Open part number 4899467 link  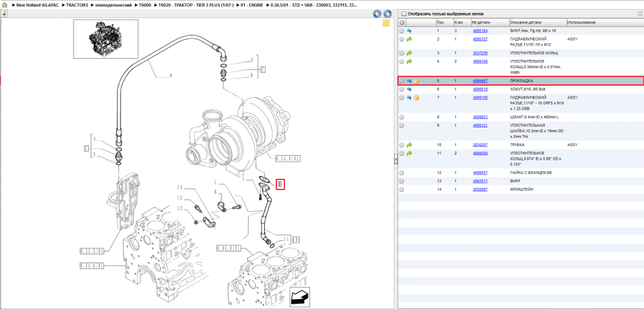pyautogui.click(x=480, y=81)
